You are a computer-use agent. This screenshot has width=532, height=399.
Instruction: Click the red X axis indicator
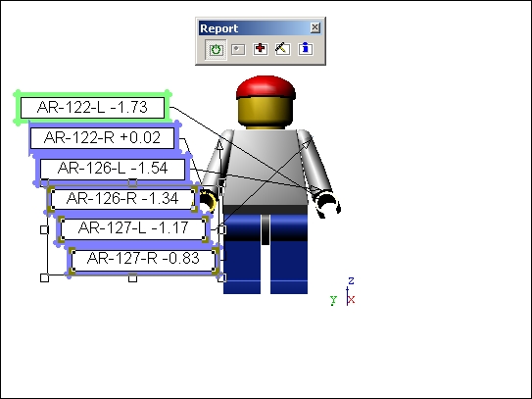click(x=352, y=300)
